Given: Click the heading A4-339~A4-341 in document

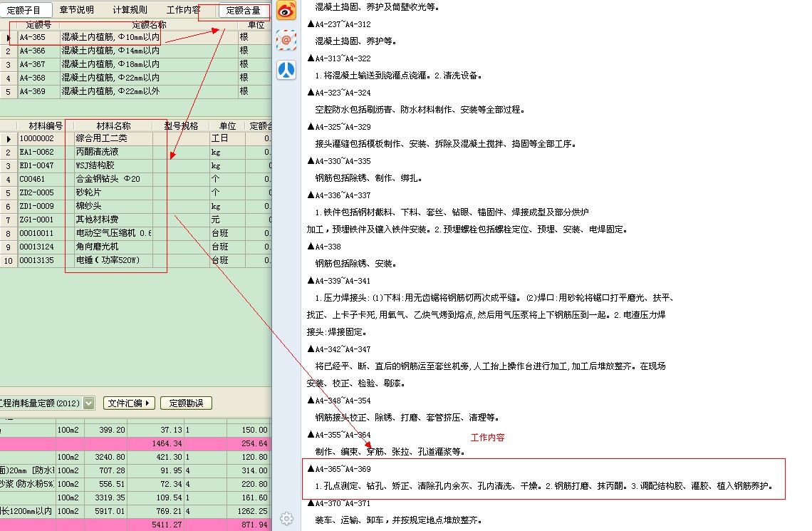Looking at the screenshot, I should pos(339,281).
